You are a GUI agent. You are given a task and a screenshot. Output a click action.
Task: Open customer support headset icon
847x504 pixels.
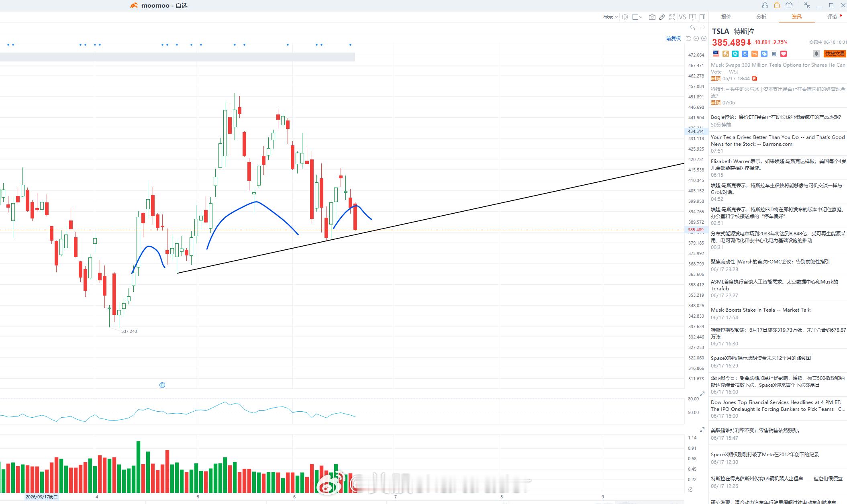point(765,5)
